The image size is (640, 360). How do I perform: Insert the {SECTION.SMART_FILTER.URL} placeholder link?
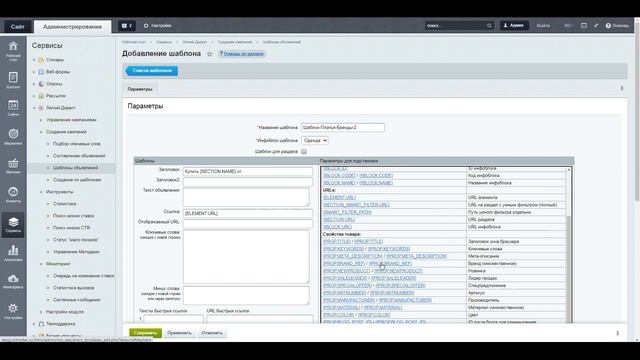[x=356, y=205]
